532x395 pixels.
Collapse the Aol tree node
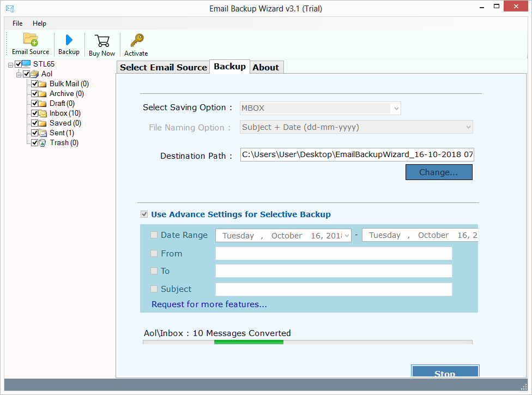[x=19, y=74]
